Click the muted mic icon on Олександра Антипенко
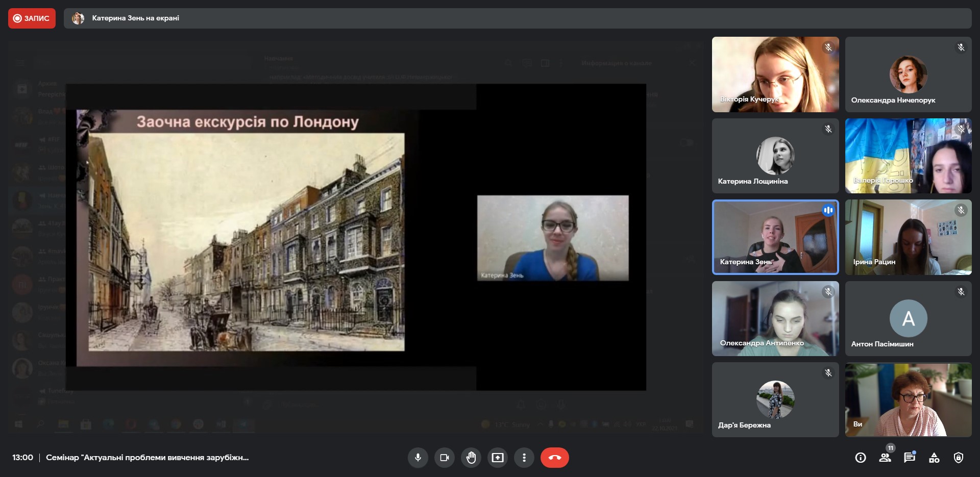 (828, 292)
